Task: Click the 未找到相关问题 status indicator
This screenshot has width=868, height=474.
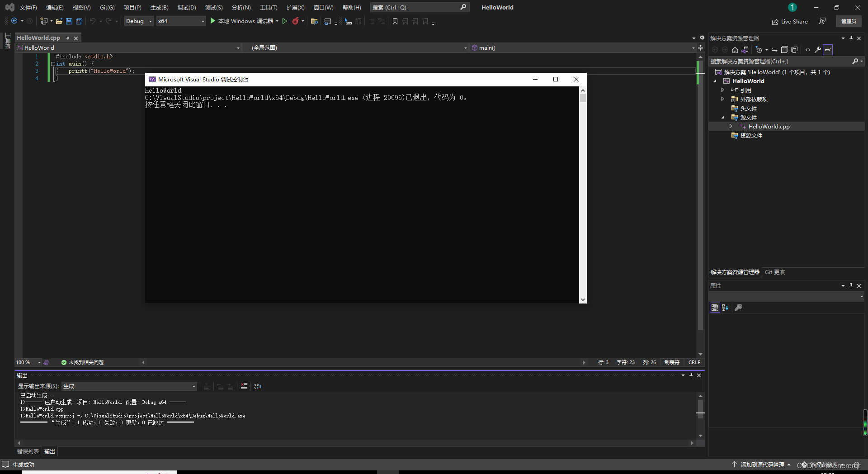Action: (82, 362)
